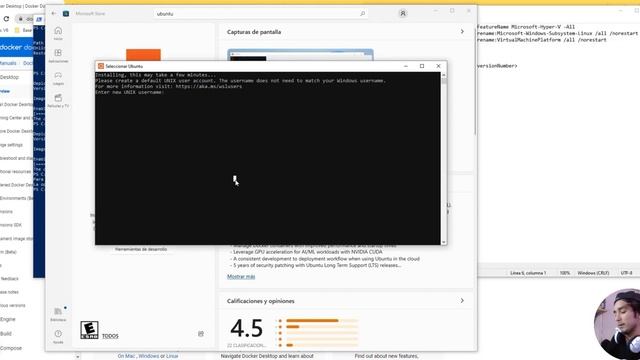Open the ESRB TODOS rating link

[x=110, y=336]
